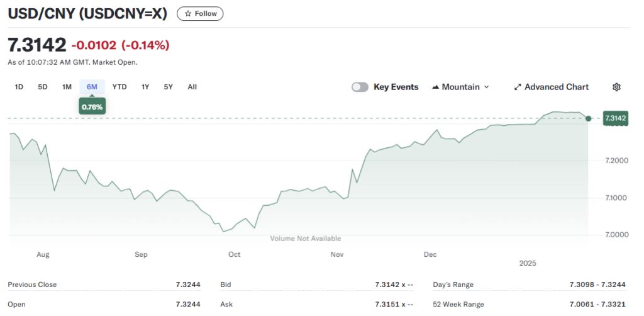
Task: Click the Mountain chart type icon
Action: pyautogui.click(x=435, y=87)
